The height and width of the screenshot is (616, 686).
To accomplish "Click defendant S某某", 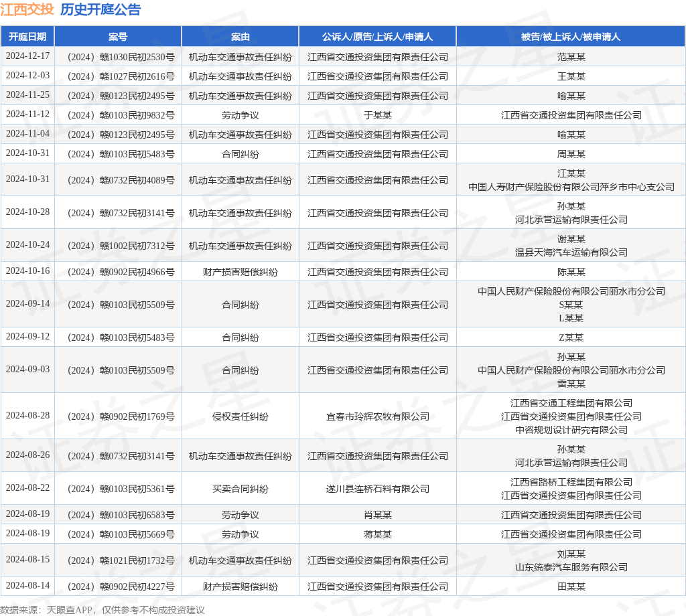I will coord(571,305).
